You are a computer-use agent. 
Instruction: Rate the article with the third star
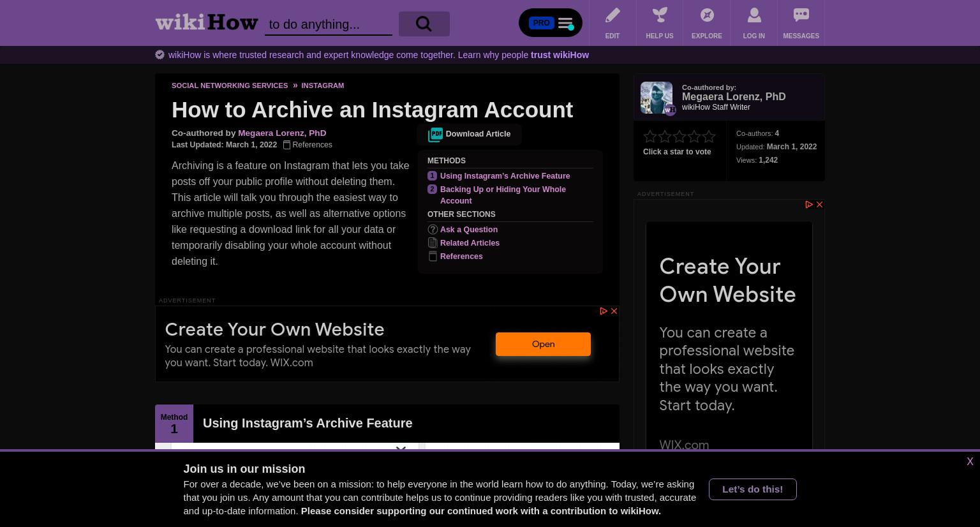tap(679, 136)
